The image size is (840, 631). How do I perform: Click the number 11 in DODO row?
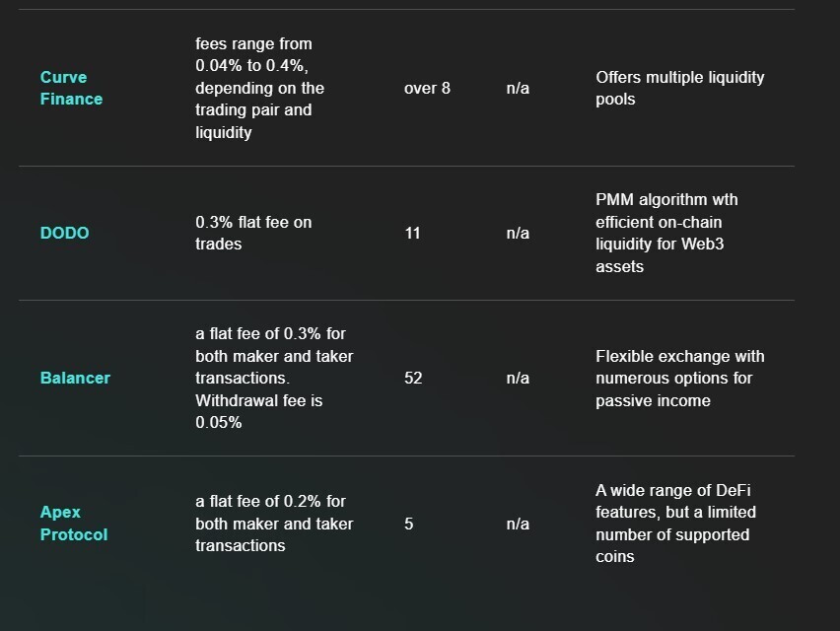click(412, 233)
